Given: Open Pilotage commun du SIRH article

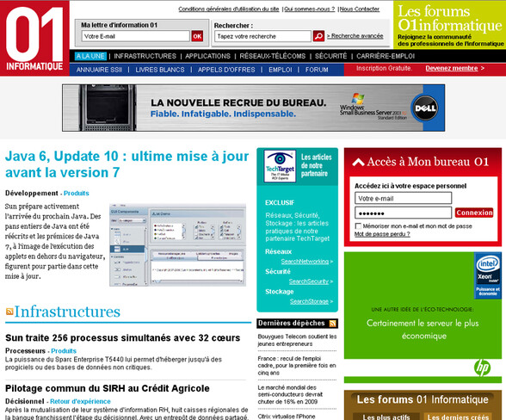Looking at the screenshot, I should click(107, 388).
